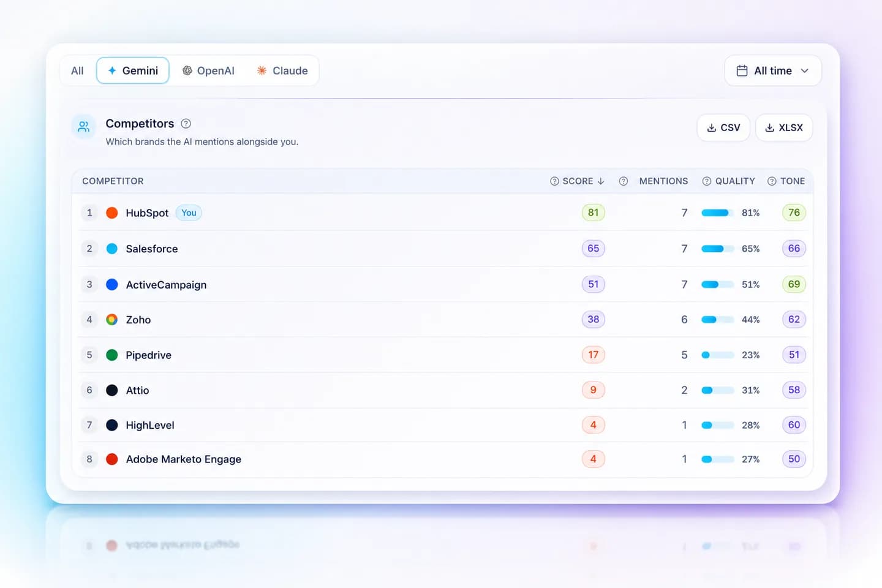Sort by the SCORE column header
882x588 pixels.
(584, 181)
